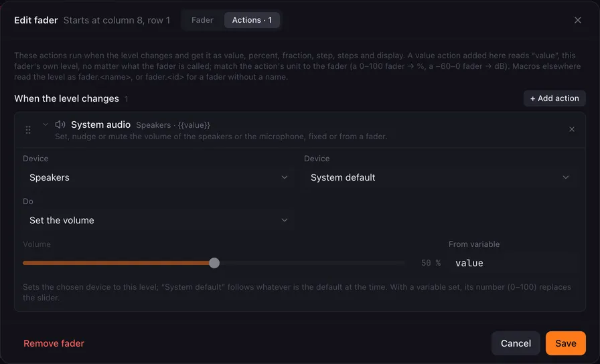Open the Set the volume dropdown
Screen dimensions: 600x364
pyautogui.click(x=159, y=220)
